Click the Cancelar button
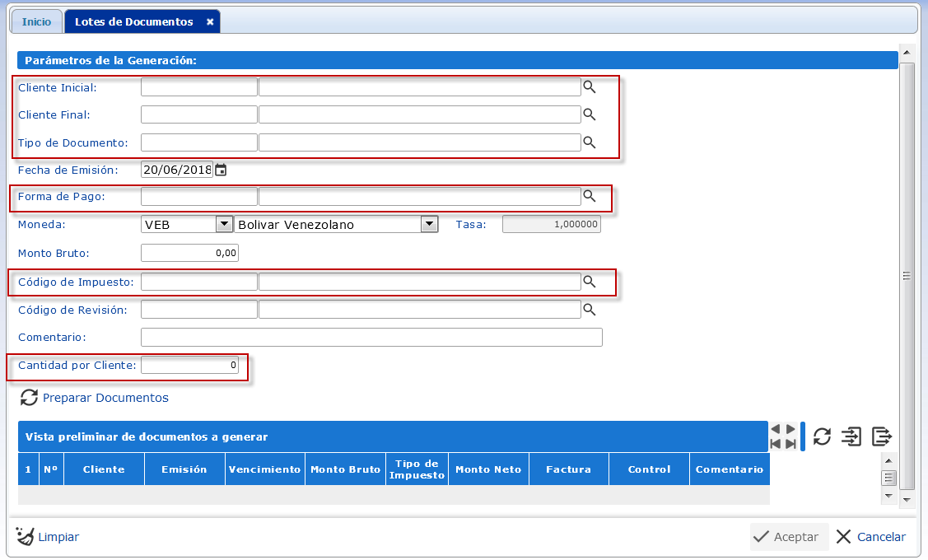 [871, 537]
